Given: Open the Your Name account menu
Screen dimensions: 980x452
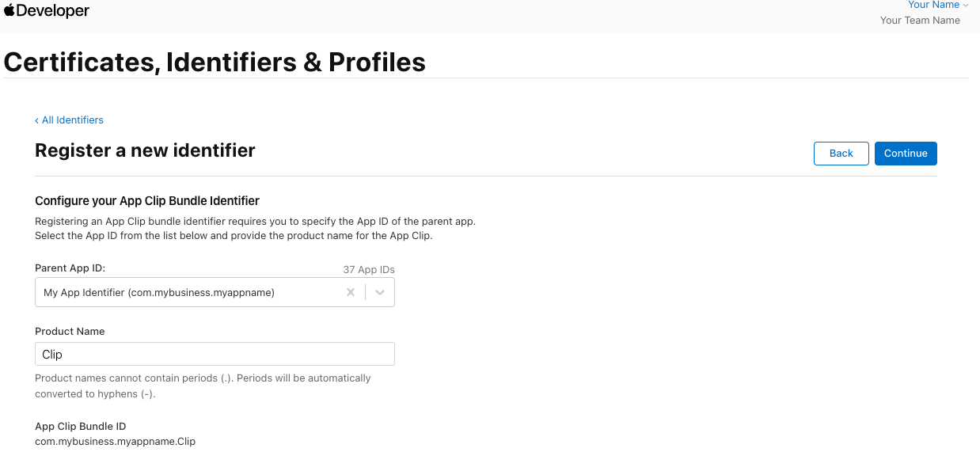Looking at the screenshot, I should 938,6.
